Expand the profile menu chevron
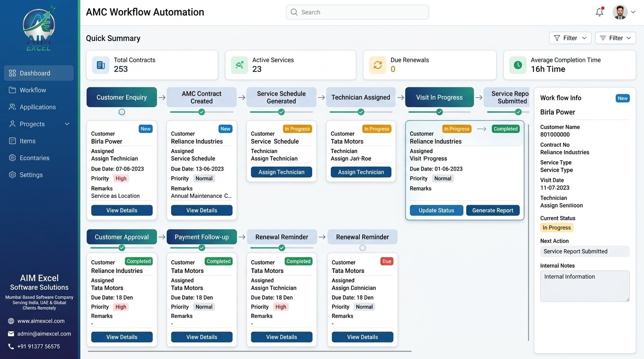Screen dimensions: 644x359 633,12
